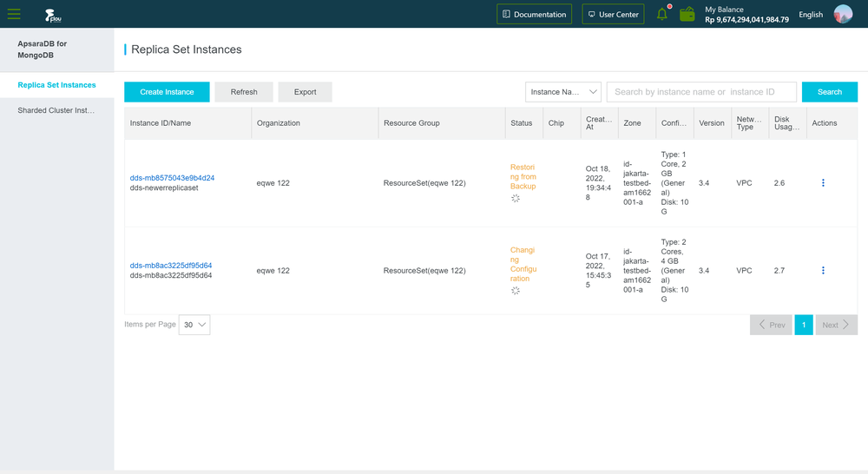Change items per page dropdown
Screen dimensions: 868x474
coord(194,325)
